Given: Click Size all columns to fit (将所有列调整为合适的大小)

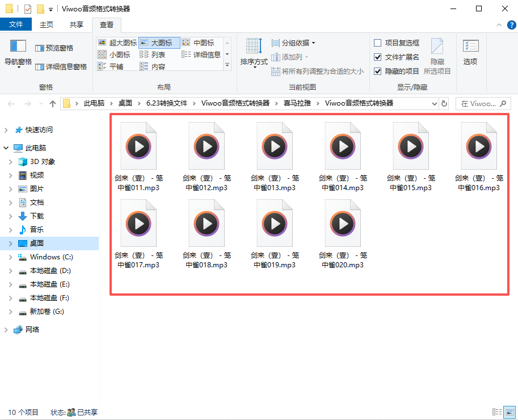Looking at the screenshot, I should (317, 71).
